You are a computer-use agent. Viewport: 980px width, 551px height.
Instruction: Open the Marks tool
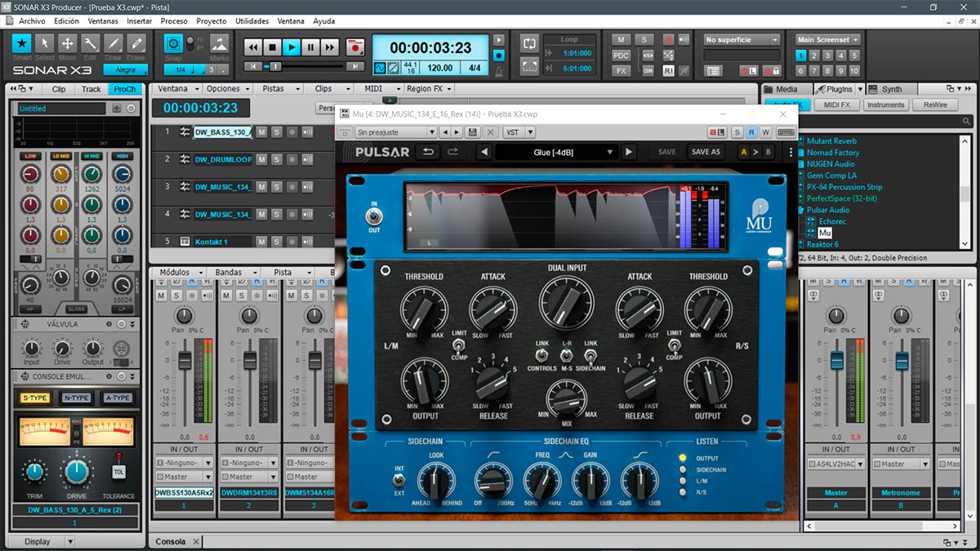[220, 44]
